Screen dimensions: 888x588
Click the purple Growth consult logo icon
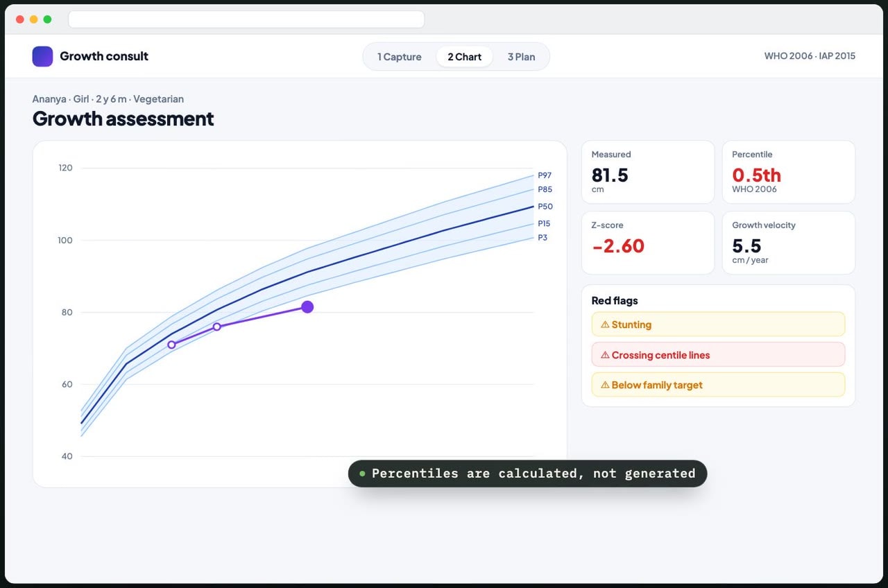click(42, 56)
